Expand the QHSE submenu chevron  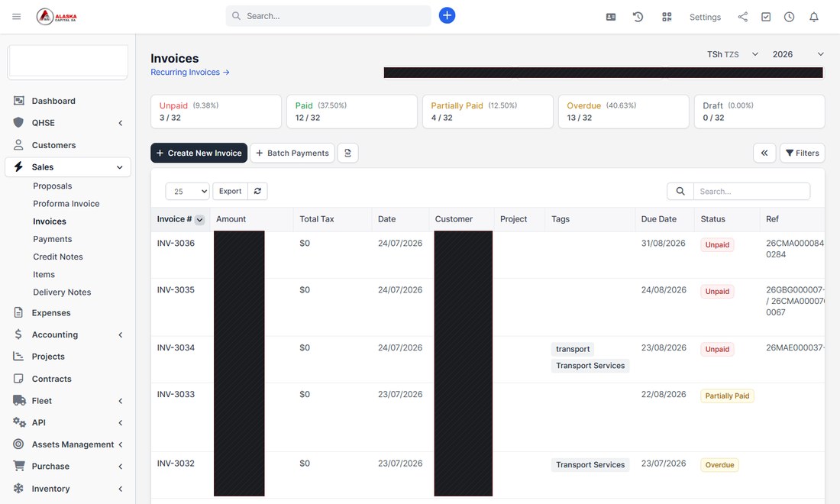click(x=121, y=123)
